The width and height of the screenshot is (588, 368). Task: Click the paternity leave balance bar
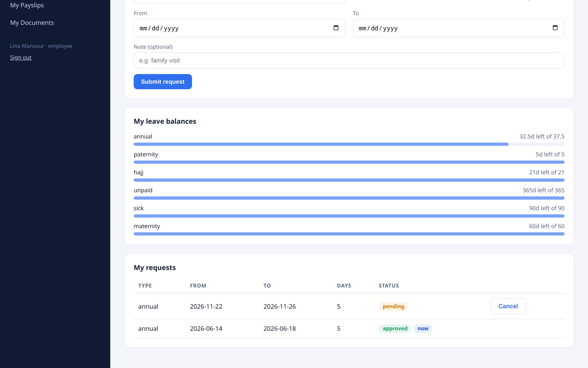[x=349, y=162]
